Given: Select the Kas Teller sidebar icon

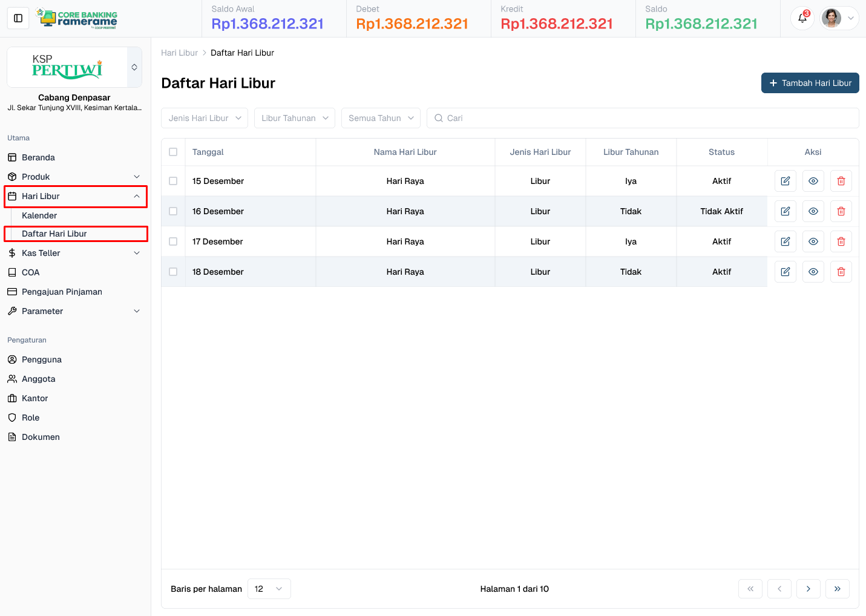Looking at the screenshot, I should pyautogui.click(x=12, y=253).
